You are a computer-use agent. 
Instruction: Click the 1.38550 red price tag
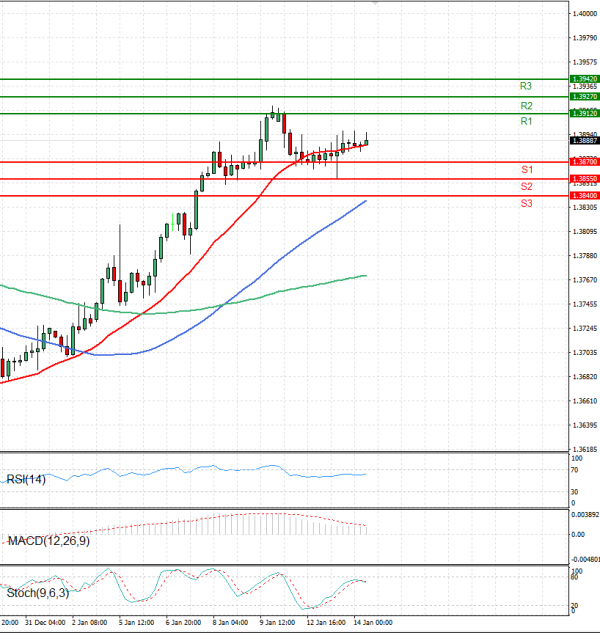pos(584,178)
